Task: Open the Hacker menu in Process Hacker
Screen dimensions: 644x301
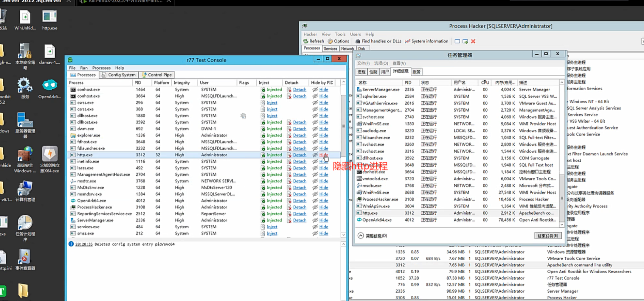Action: pyautogui.click(x=310, y=34)
